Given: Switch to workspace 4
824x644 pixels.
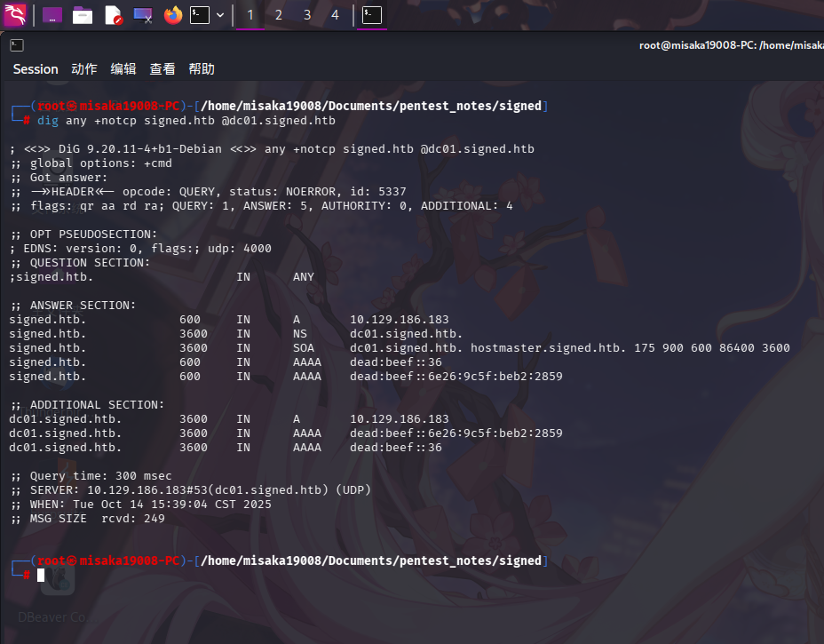Looking at the screenshot, I should click(x=335, y=15).
